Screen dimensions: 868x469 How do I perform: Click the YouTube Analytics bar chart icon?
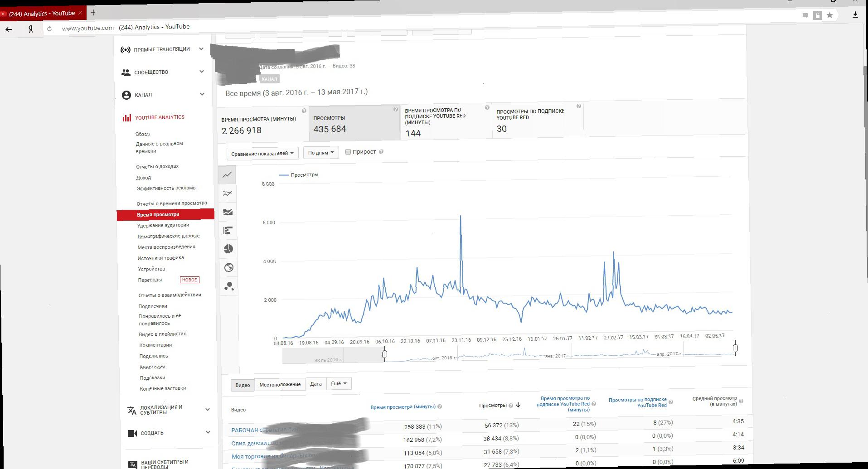(x=127, y=118)
